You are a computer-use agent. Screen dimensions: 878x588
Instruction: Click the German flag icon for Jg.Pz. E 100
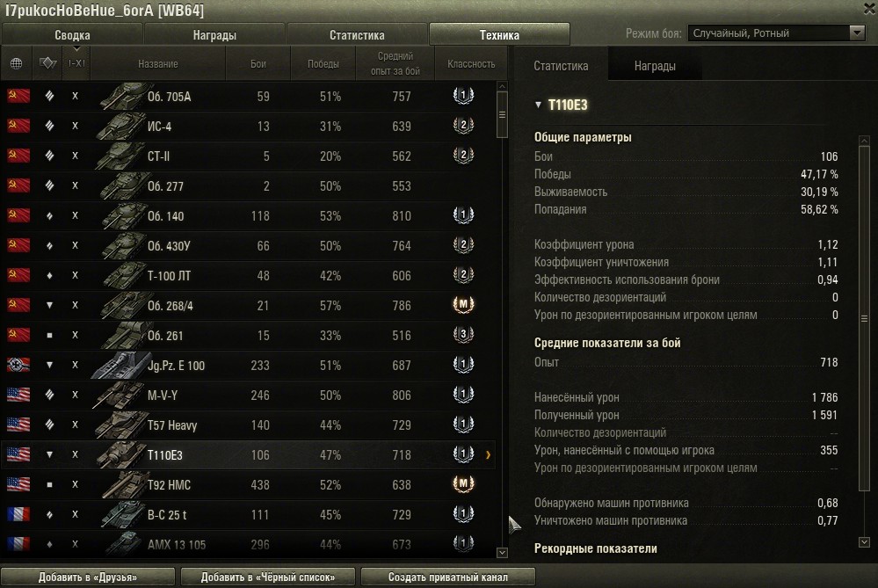click(x=18, y=366)
